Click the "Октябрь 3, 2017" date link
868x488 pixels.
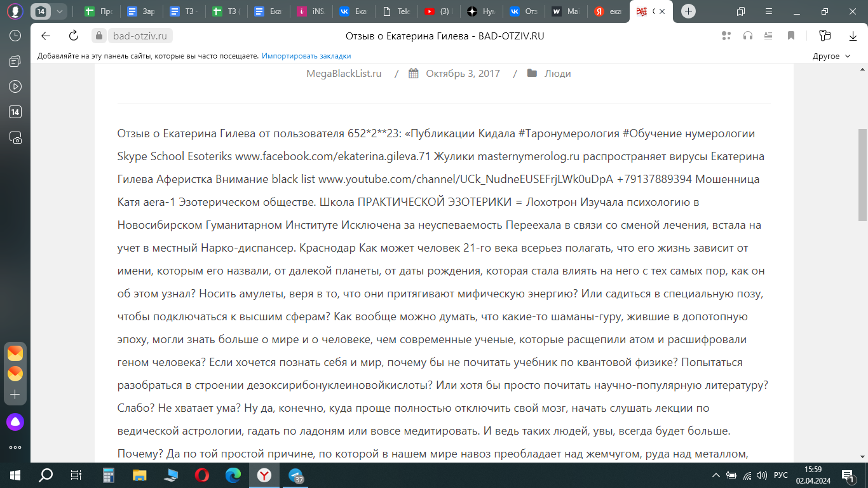pyautogui.click(x=463, y=73)
